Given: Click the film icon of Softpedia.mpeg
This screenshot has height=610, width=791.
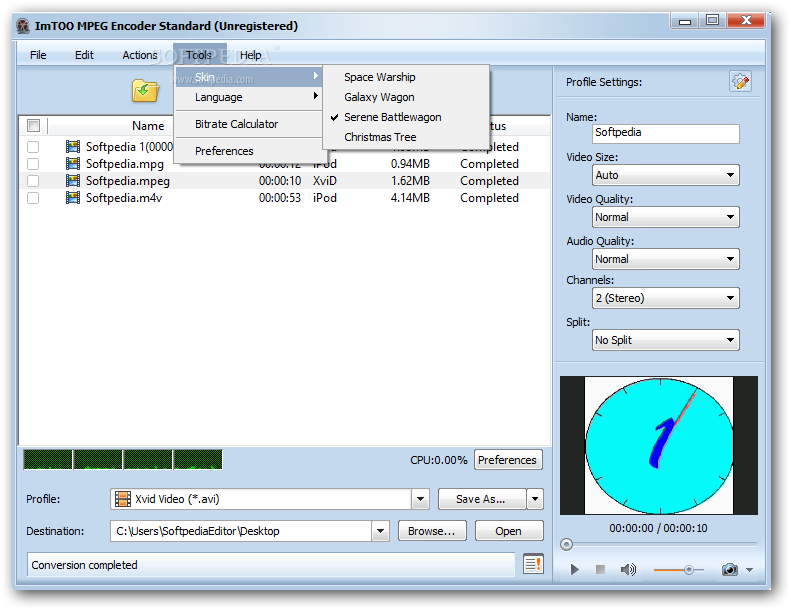Looking at the screenshot, I should pos(73,181).
